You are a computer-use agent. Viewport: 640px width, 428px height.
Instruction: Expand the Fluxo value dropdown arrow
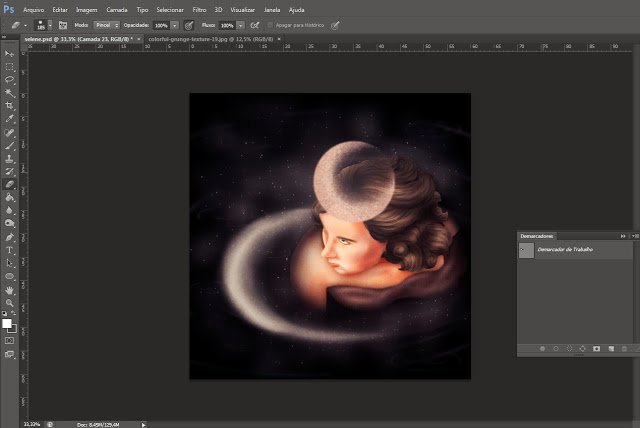click(x=240, y=25)
